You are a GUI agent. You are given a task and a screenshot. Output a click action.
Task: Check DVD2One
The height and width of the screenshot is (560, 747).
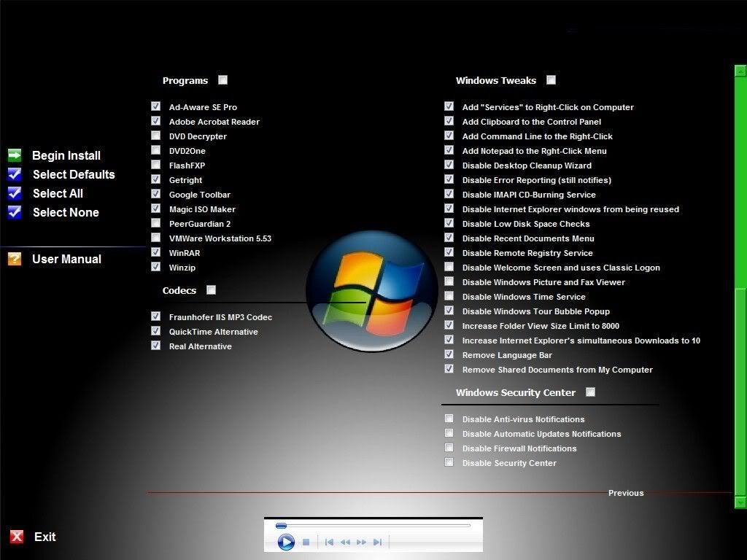coord(156,150)
